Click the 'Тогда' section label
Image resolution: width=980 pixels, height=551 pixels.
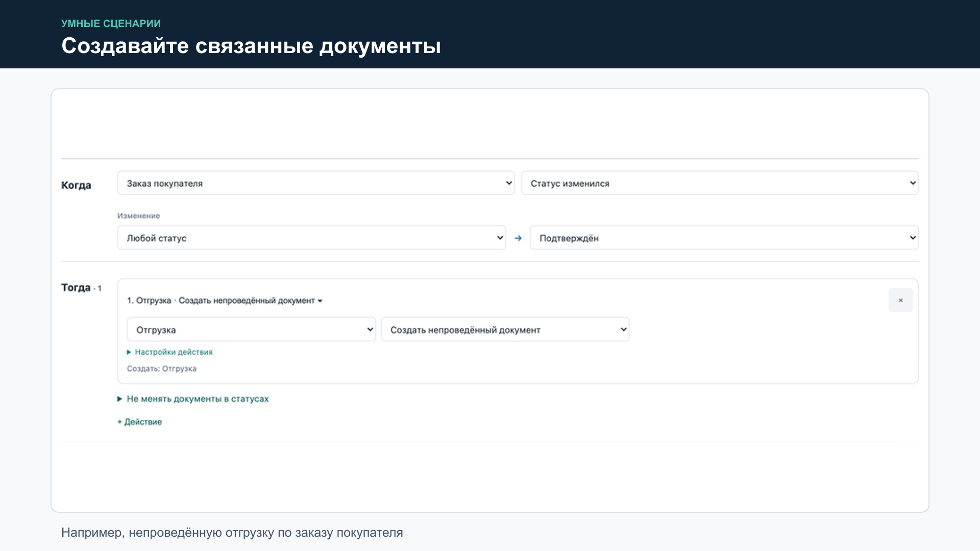click(x=76, y=288)
